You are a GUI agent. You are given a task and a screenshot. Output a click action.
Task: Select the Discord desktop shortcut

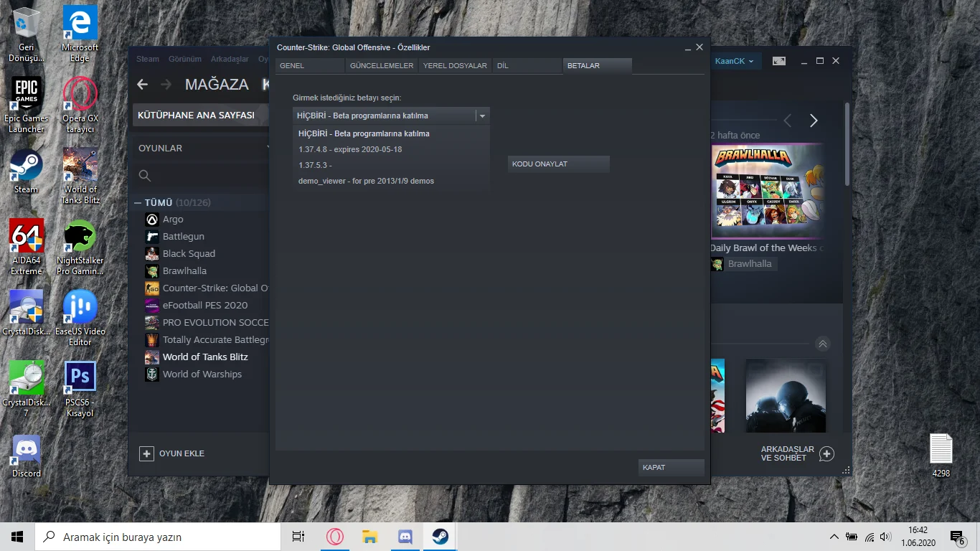coord(27,456)
